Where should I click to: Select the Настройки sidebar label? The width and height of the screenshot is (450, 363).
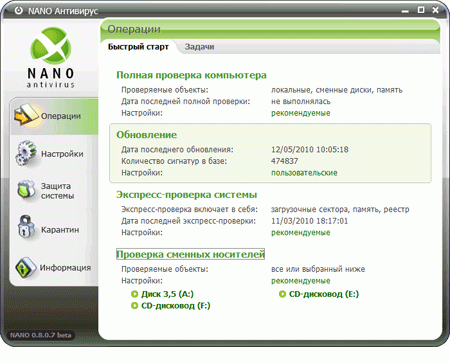tap(62, 154)
